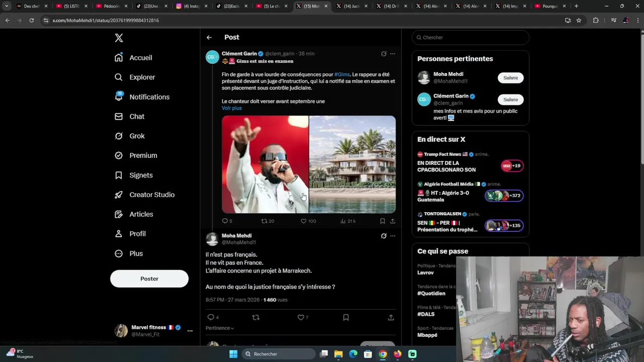
Task: Open a new Chrome tab
Action: click(576, 6)
